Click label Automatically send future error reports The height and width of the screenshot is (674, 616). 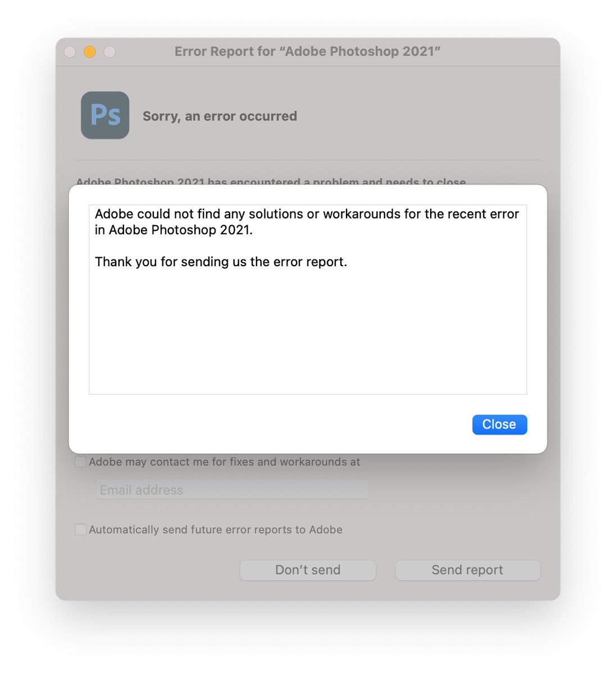[x=216, y=530]
